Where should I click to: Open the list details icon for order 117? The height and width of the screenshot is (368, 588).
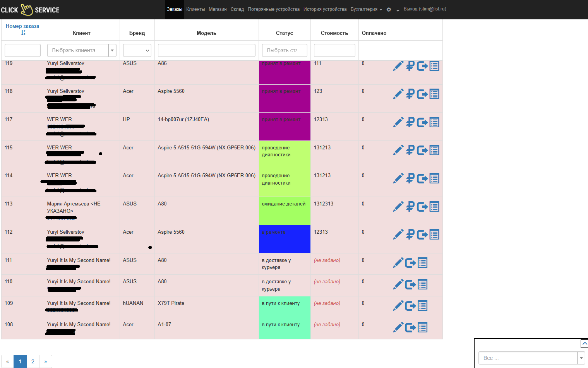[434, 122]
